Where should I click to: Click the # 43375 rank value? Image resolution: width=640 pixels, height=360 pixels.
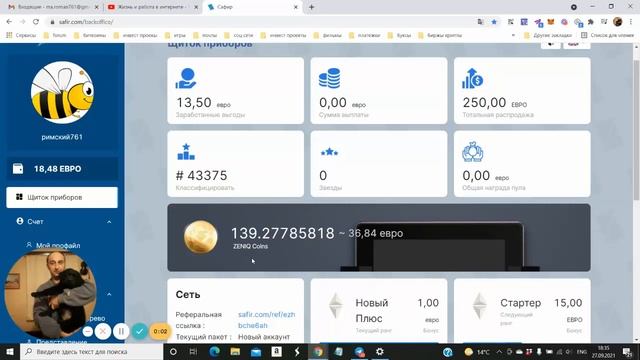201,176
